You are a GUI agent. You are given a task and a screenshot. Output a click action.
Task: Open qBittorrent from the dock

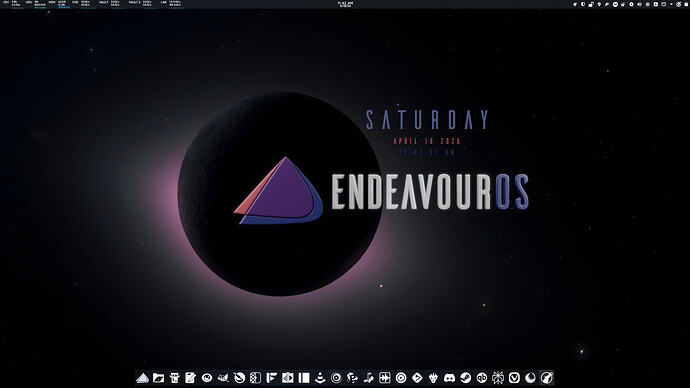482,377
